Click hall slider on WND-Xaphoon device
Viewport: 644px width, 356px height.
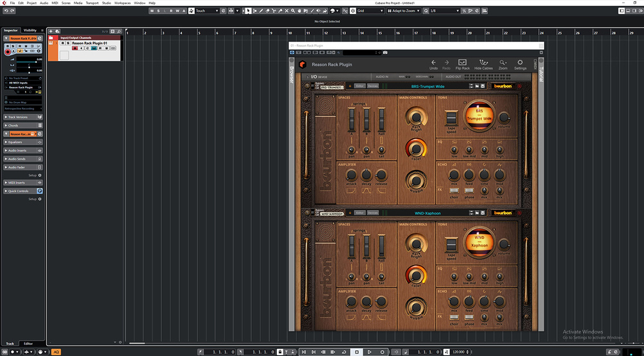381,246
